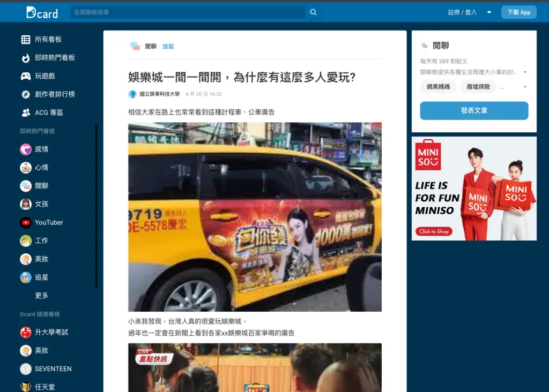The height and width of the screenshot is (392, 549).
Task: Click the 玩遊戲 gamepad icon
Action: [26, 76]
